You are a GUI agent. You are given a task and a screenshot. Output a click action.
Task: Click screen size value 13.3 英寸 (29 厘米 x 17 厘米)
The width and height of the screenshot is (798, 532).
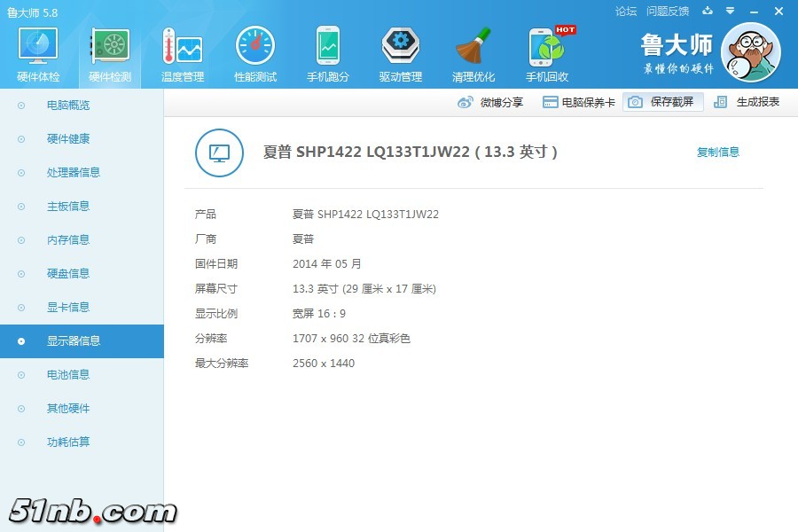coord(364,289)
